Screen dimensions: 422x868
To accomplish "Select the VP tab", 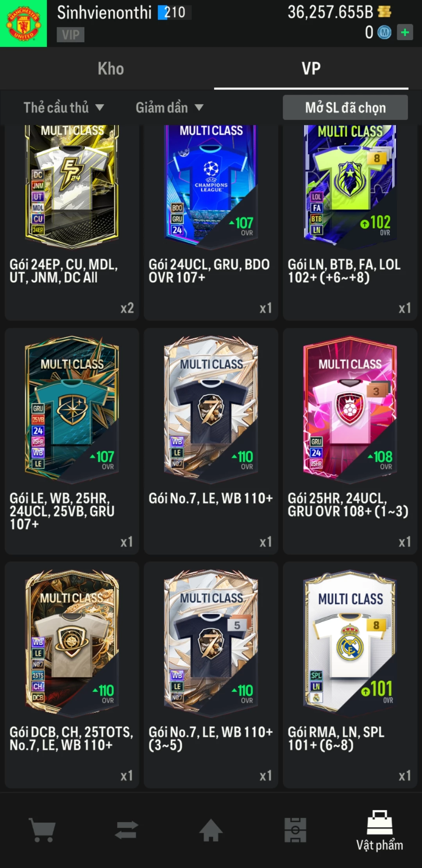I will pyautogui.click(x=311, y=68).
